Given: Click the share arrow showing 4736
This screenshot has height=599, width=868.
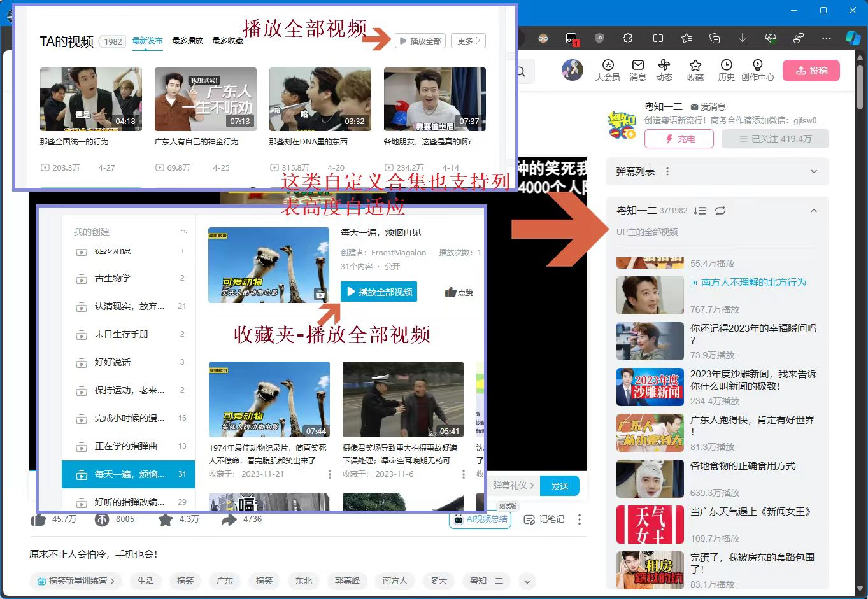Looking at the screenshot, I should click(x=229, y=519).
